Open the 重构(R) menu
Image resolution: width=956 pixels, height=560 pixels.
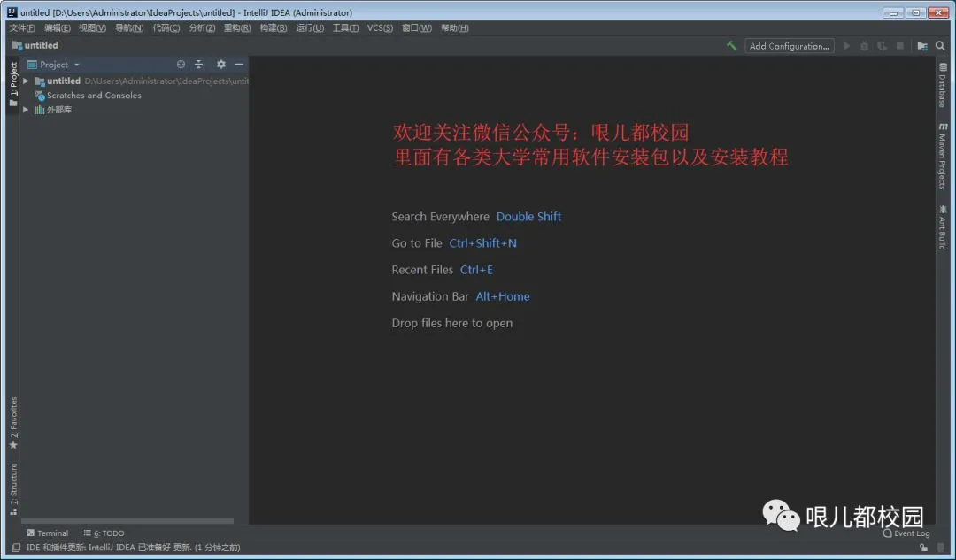[237, 28]
